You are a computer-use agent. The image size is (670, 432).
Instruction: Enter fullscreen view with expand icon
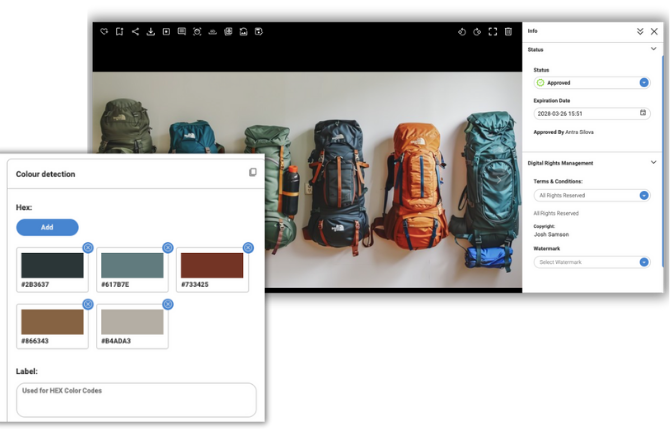[493, 32]
